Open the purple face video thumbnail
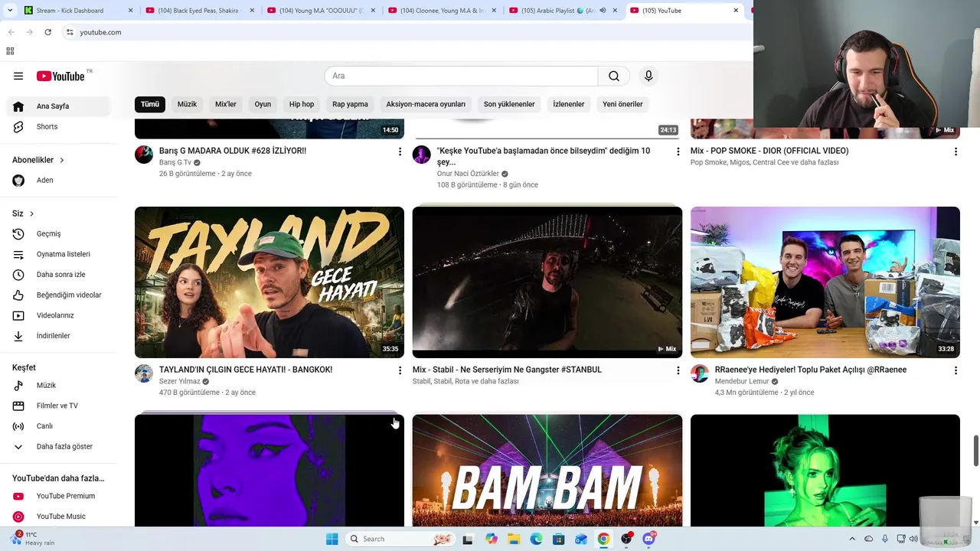Screen dimensions: 980x551 (269, 471)
